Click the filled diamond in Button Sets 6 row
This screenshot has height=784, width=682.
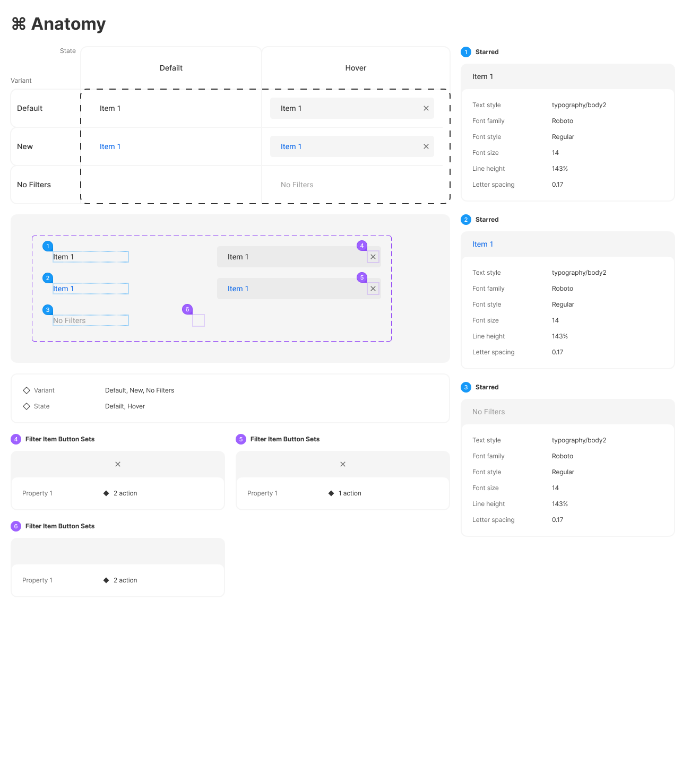coord(106,580)
